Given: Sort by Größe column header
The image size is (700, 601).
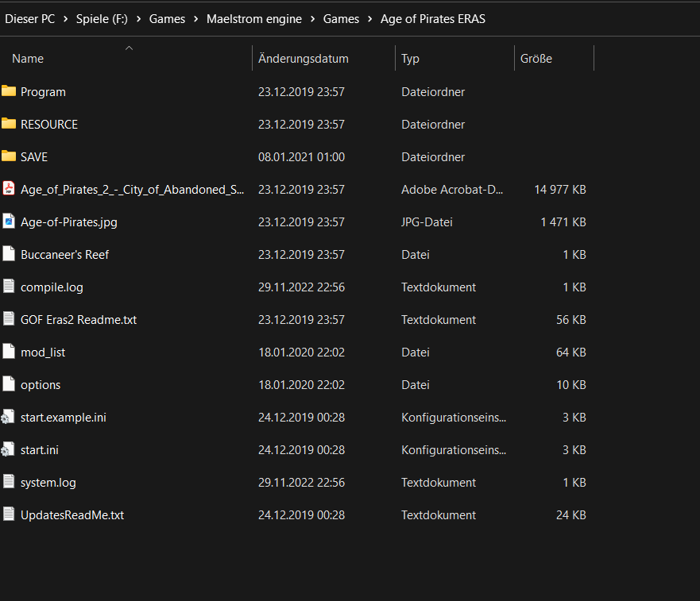Looking at the screenshot, I should point(536,59).
